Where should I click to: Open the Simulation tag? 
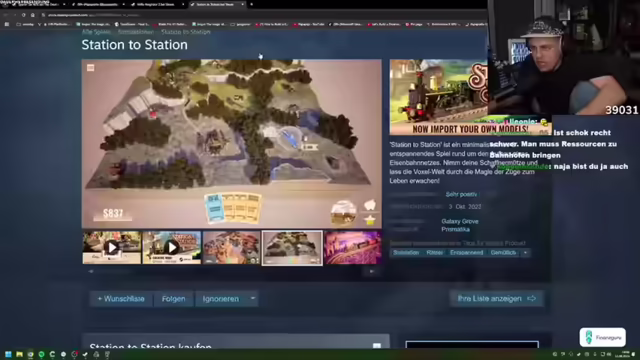click(406, 253)
